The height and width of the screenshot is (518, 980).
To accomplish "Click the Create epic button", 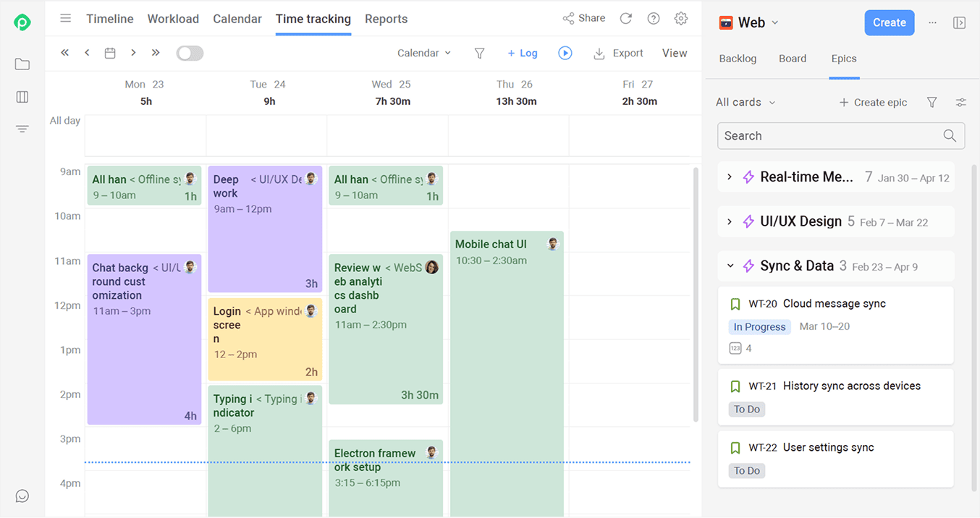I will point(873,102).
